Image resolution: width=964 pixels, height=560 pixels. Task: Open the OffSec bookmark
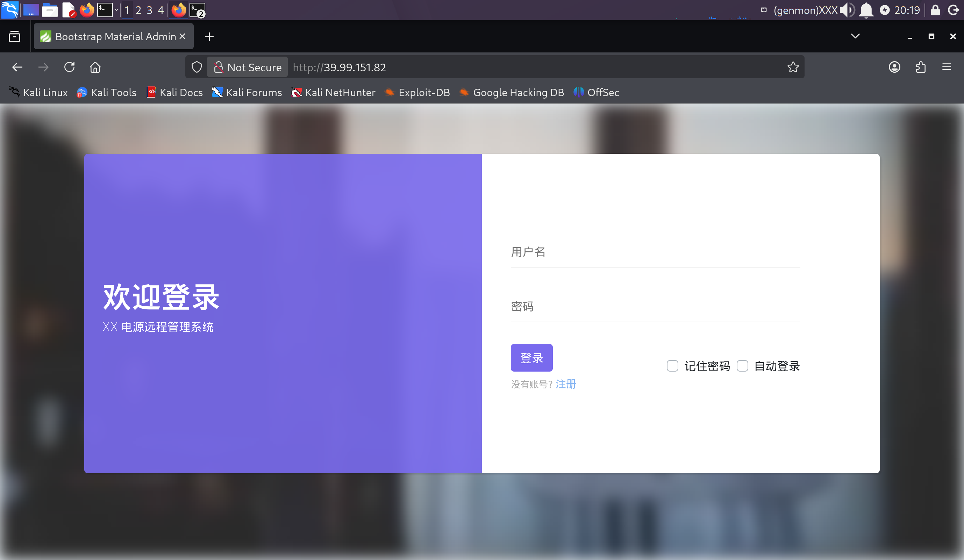click(596, 93)
